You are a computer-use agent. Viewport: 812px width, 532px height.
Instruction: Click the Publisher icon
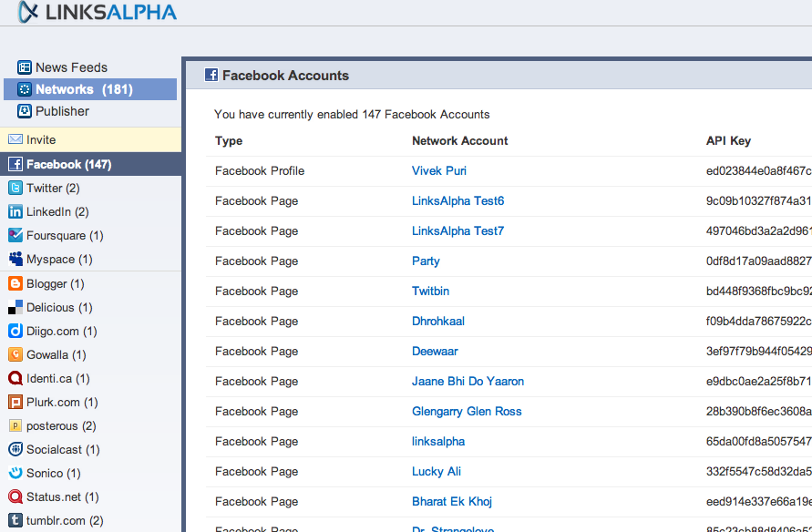[25, 111]
